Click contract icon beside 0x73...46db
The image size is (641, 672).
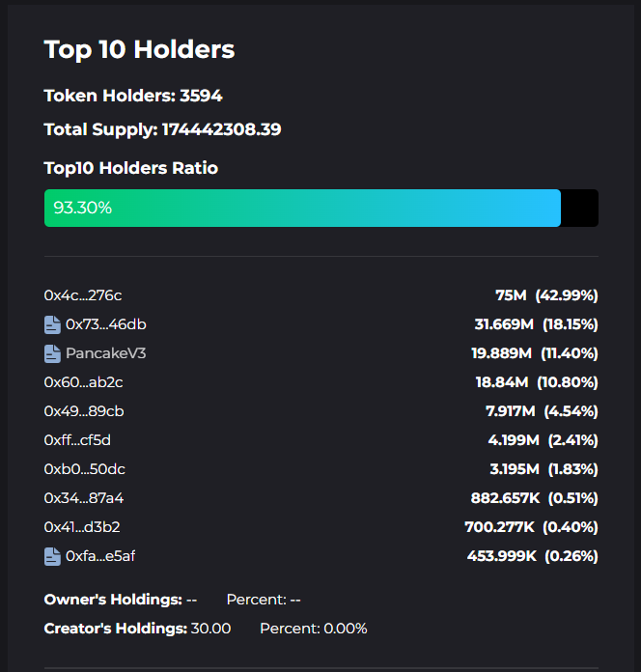pos(52,324)
